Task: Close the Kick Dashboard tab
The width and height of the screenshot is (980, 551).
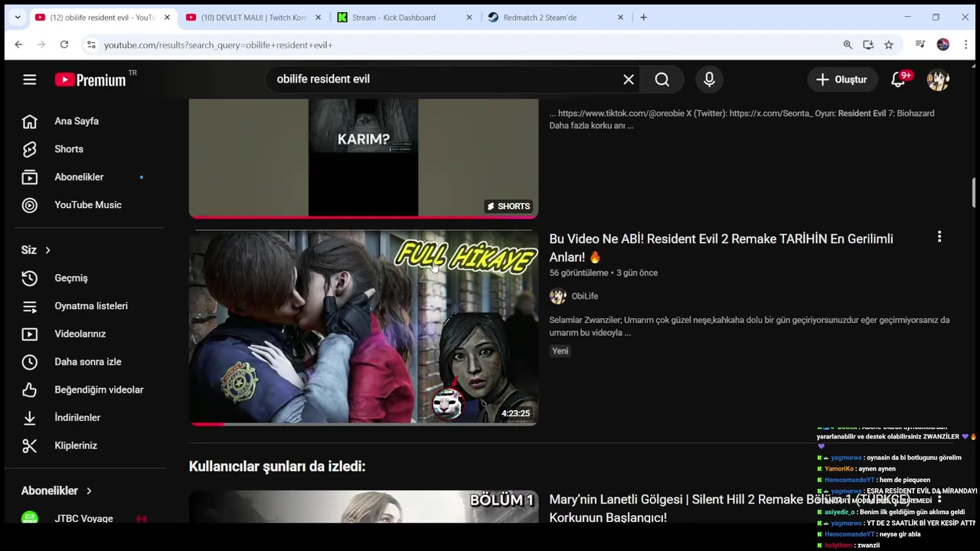Action: [469, 17]
